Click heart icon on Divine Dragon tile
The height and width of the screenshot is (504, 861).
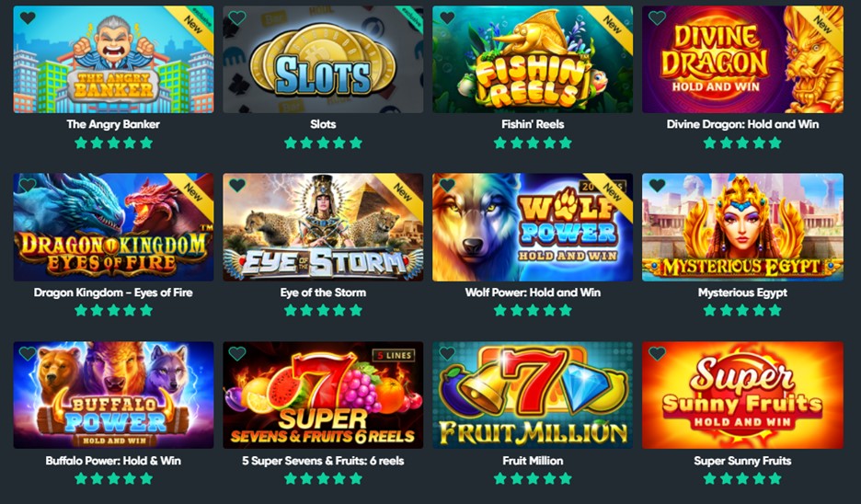point(657,17)
